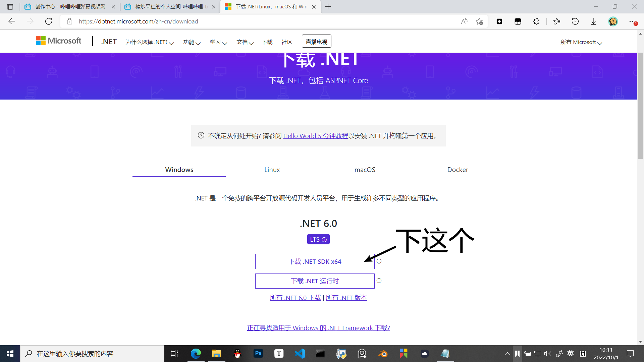Open the 社区 nav menu item
This screenshot has height=362, width=644.
coord(287,42)
